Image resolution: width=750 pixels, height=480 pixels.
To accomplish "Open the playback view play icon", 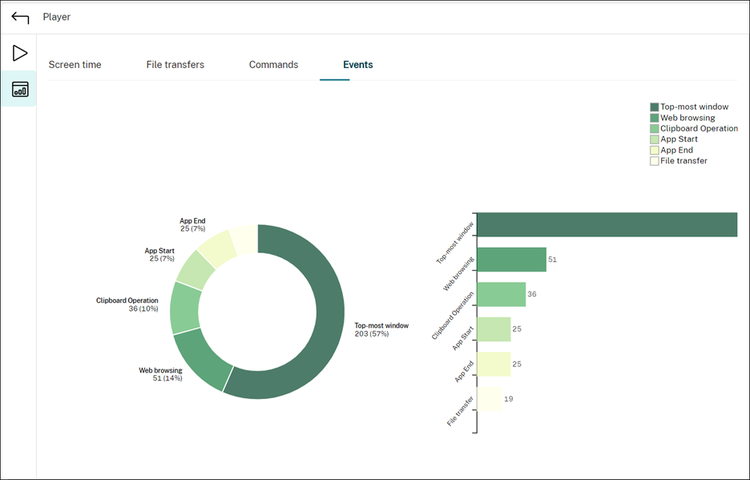I will (x=20, y=53).
